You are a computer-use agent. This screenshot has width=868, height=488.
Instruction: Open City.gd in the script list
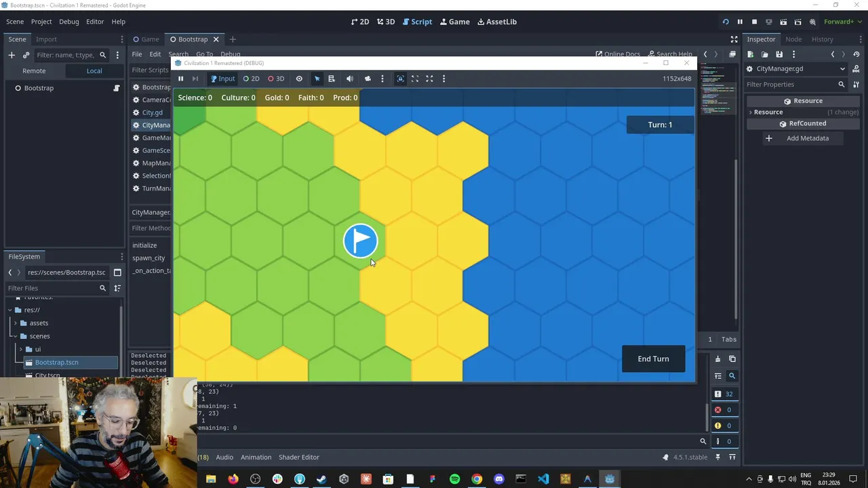coord(152,113)
